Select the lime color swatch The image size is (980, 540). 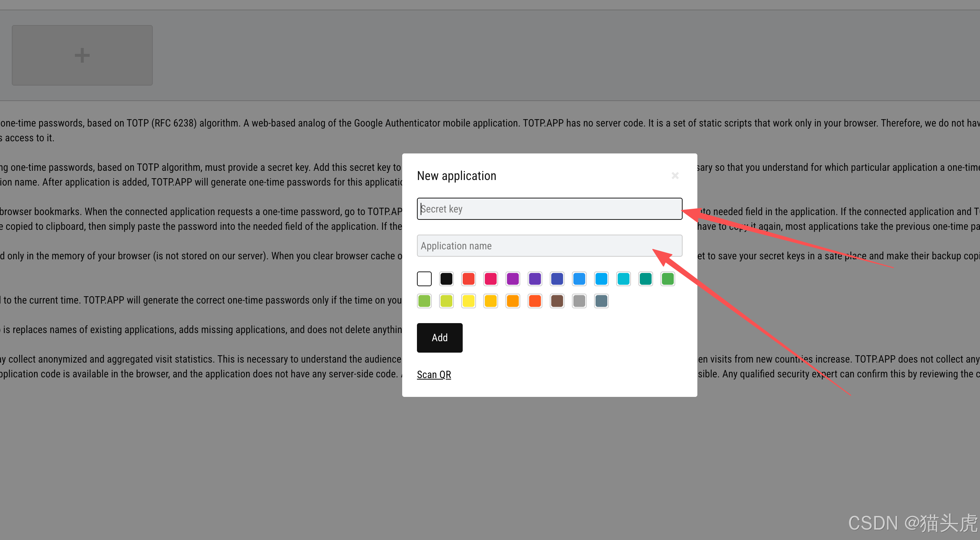tap(446, 301)
